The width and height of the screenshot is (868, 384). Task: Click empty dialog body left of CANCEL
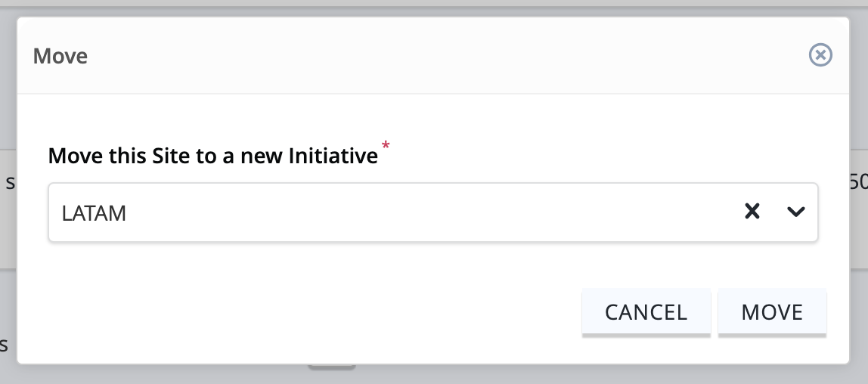point(299,312)
